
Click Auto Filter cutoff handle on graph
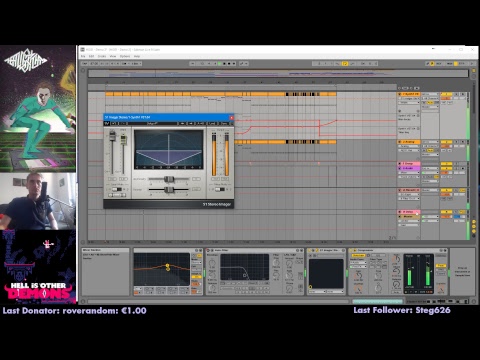click(245, 275)
